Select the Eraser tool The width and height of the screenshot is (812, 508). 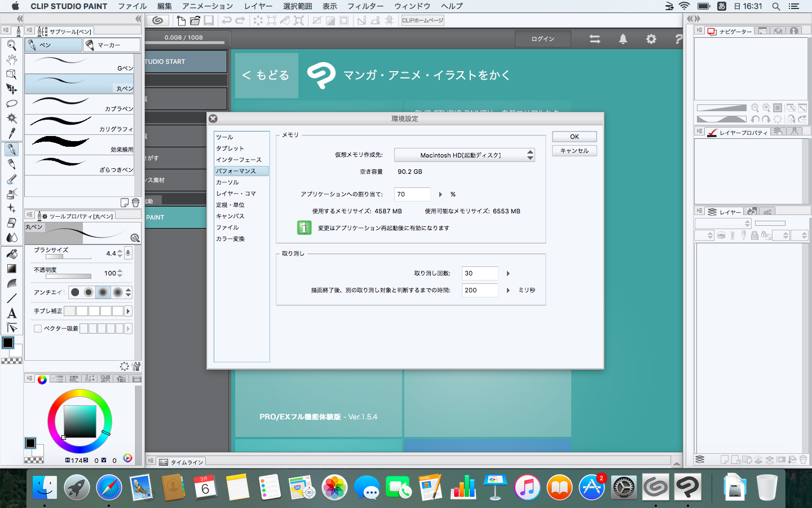(x=11, y=223)
